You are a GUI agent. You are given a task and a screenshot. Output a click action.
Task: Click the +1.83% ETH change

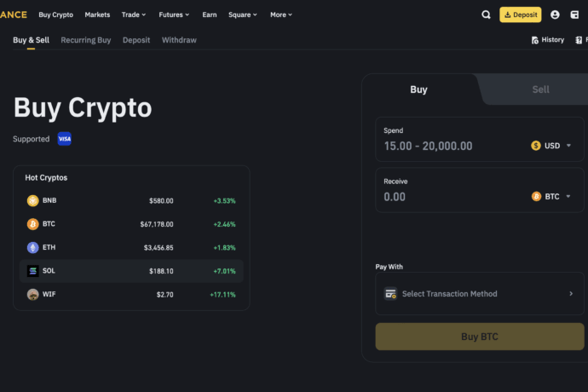[224, 248]
